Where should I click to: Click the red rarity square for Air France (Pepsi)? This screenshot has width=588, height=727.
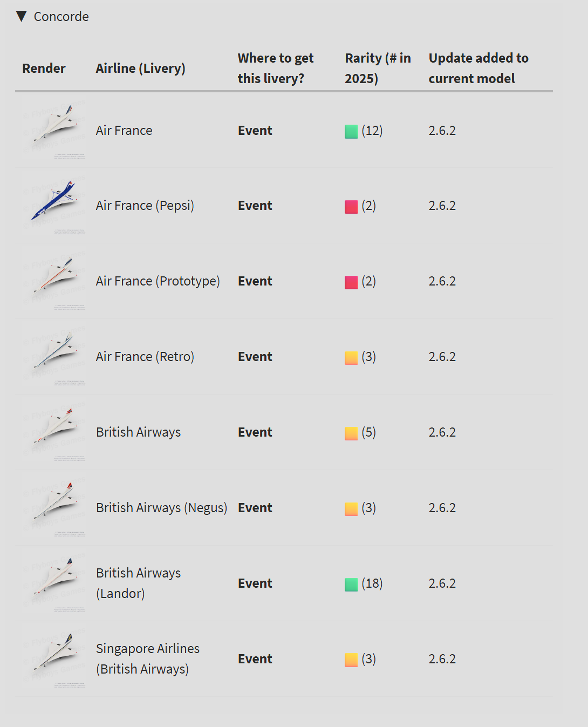(x=351, y=207)
